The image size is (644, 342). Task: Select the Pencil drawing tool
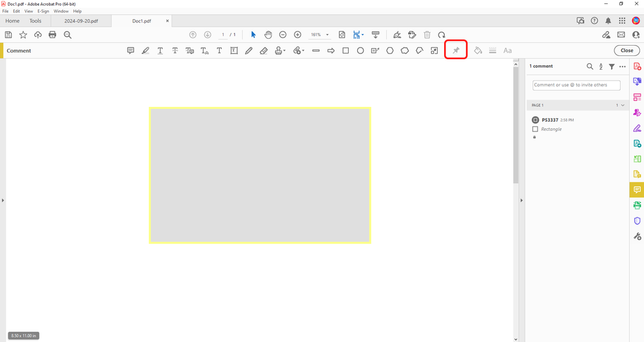(x=249, y=50)
